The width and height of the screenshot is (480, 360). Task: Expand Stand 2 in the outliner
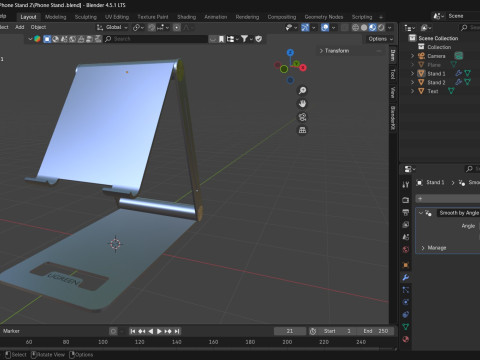pos(413,82)
